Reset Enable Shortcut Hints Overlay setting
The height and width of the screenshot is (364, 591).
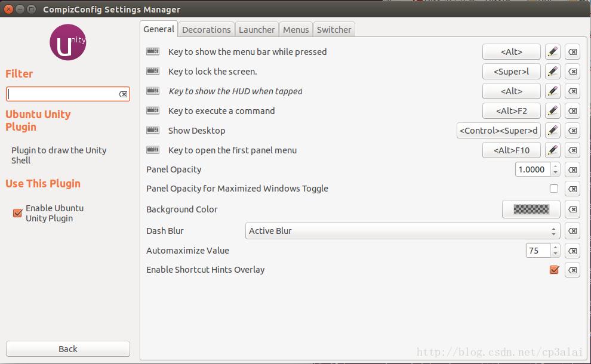[x=572, y=270]
